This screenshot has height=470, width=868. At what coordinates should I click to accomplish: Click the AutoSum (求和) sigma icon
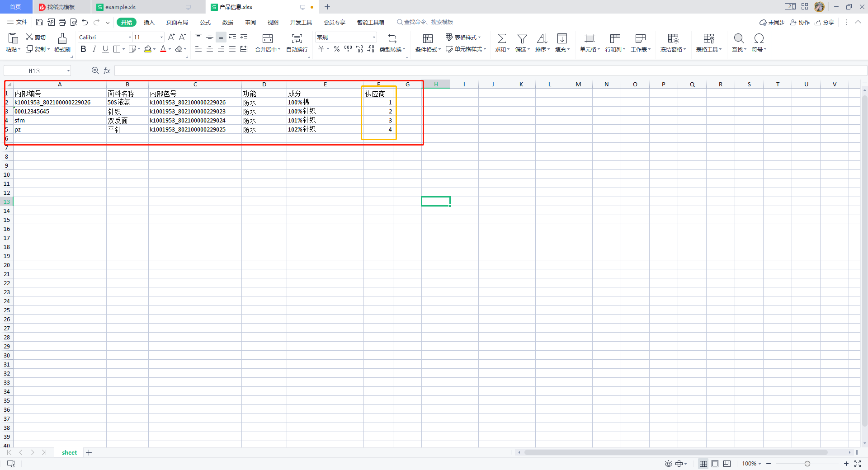pos(502,39)
